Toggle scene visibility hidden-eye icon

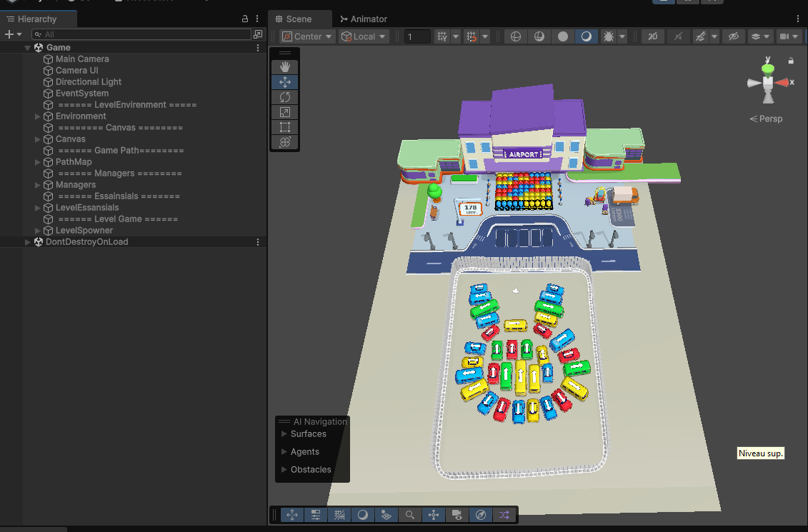pos(732,36)
